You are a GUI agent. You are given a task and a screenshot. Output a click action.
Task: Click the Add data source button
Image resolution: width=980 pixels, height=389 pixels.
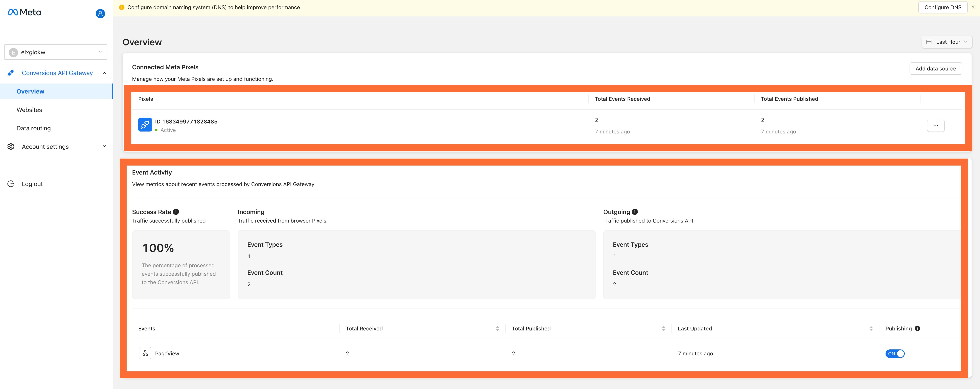click(935, 69)
